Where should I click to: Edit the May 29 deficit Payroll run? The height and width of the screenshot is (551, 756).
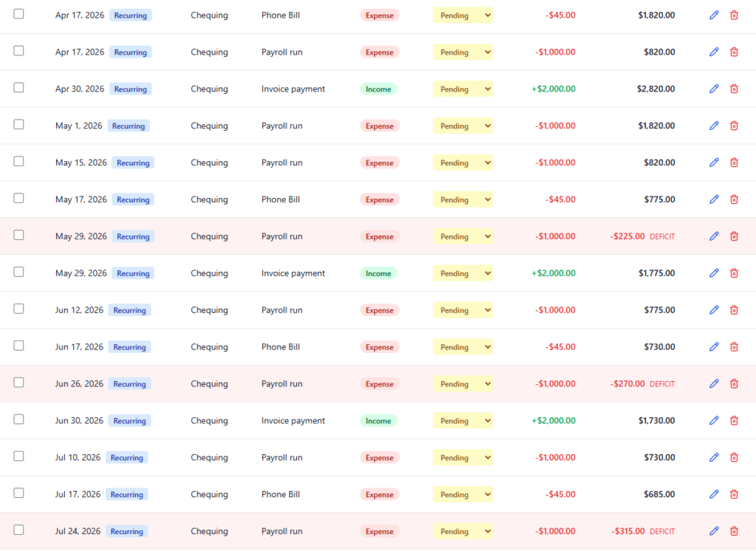tap(714, 236)
